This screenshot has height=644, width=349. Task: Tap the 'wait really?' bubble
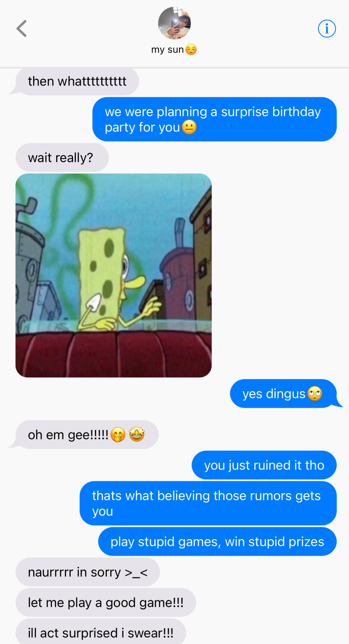[x=62, y=158]
